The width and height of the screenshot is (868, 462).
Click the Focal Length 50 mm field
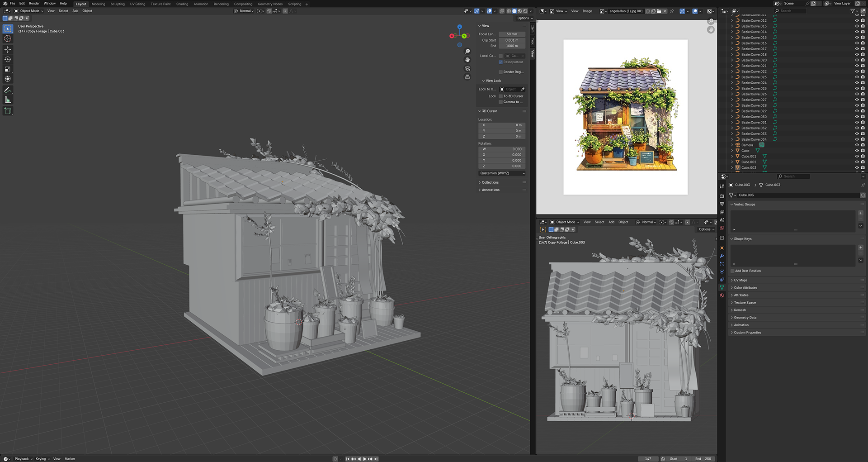pos(512,34)
